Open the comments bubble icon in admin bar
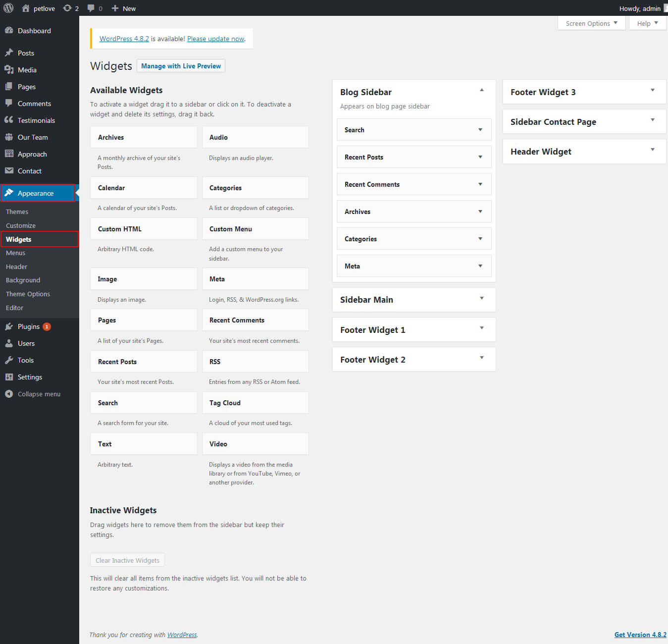 click(x=91, y=8)
